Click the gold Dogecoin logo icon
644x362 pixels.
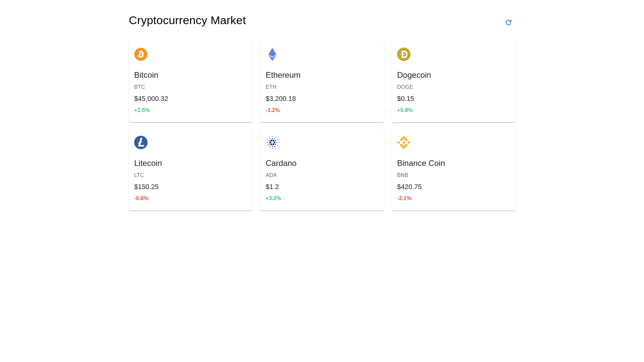(404, 54)
